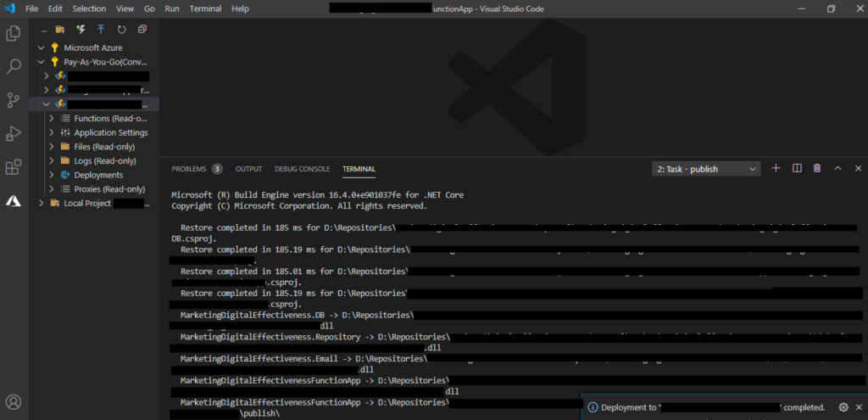Image resolution: width=868 pixels, height=420 pixels.
Task: Expand Files (Read-only) node
Action: [52, 147]
